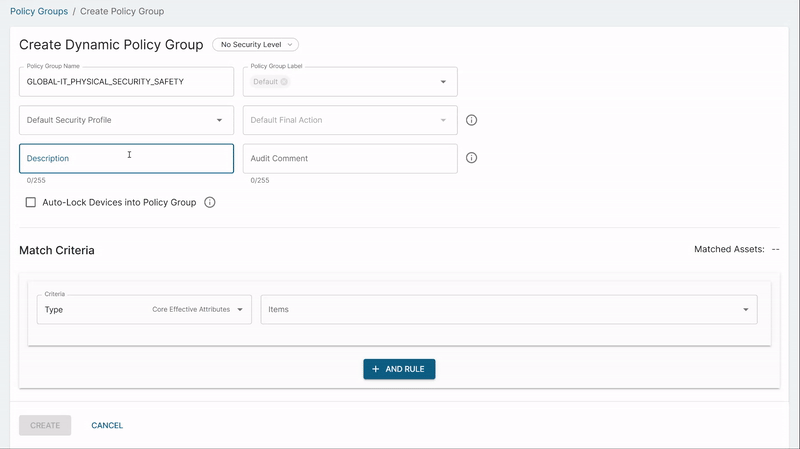
Task: Click info icon beside Audit Comment
Action: click(472, 158)
